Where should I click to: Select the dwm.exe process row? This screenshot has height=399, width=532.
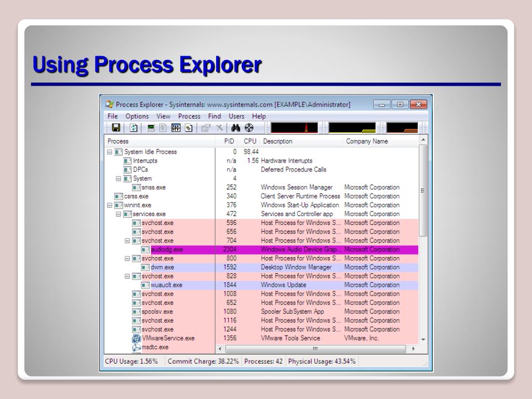click(261, 268)
